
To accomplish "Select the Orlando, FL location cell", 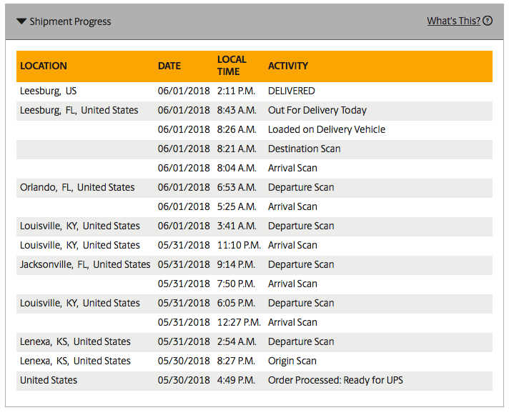I will 77,187.
